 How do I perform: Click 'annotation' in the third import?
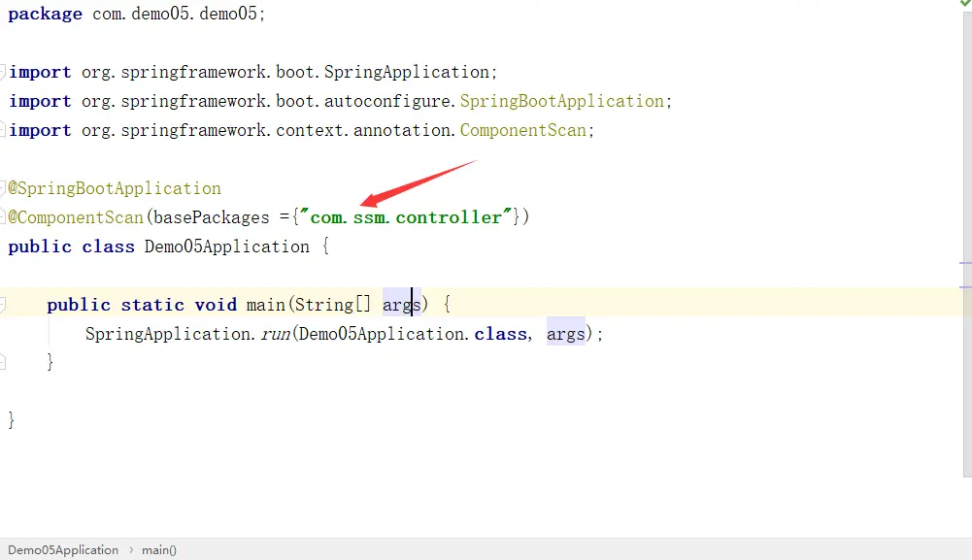click(402, 130)
